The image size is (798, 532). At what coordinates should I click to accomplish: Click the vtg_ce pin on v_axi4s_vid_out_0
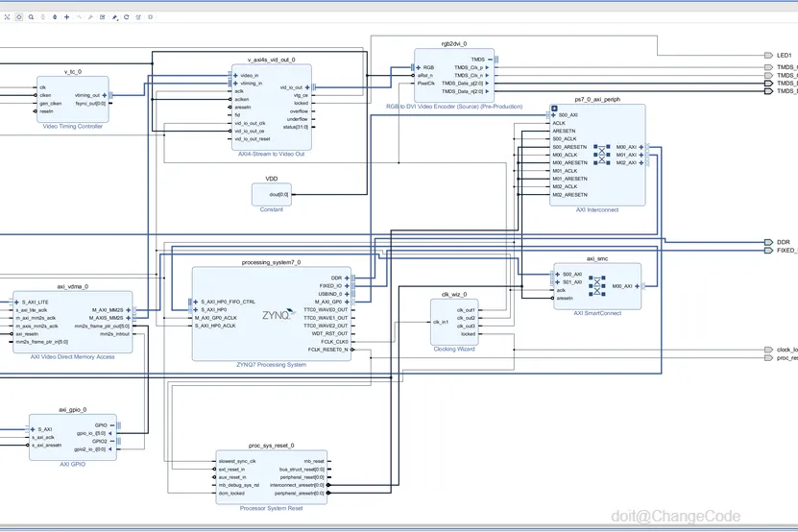point(301,95)
